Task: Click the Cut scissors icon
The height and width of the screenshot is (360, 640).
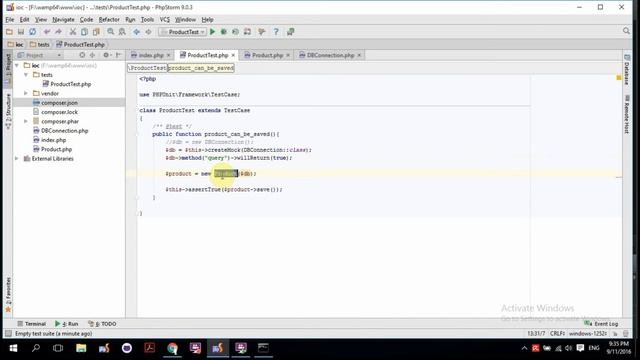Action: [x=73, y=32]
